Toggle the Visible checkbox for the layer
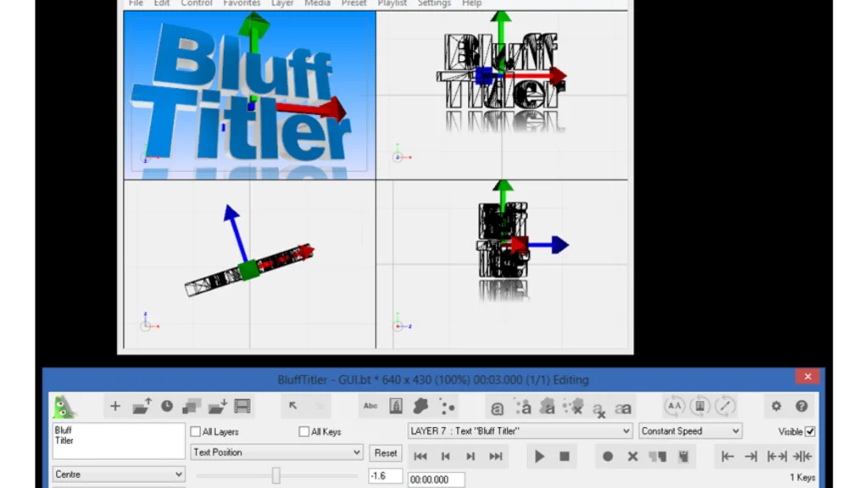Screen dimensions: 868x488 812,431
